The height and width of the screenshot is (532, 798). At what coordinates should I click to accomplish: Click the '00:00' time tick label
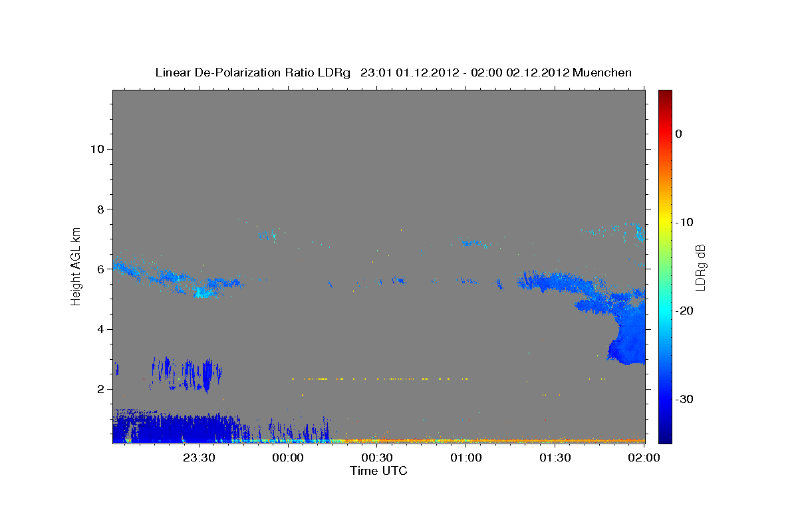288,458
